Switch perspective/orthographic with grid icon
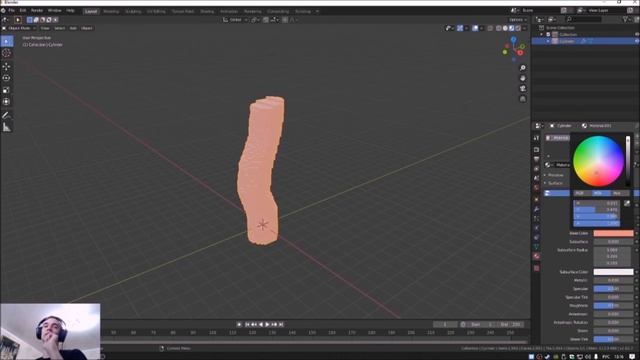 522,99
